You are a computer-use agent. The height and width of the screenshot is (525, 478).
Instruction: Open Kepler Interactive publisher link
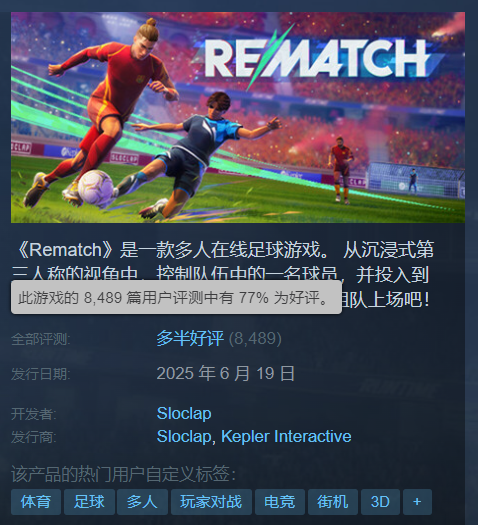click(286, 436)
